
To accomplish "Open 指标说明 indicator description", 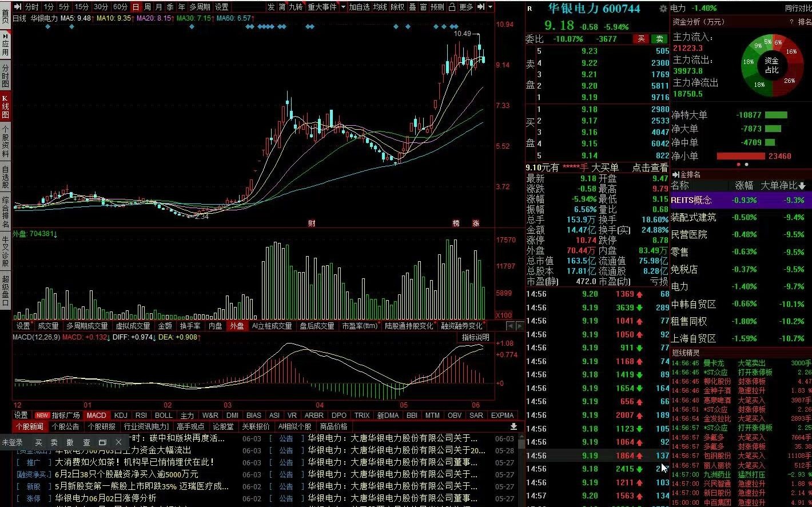I will (x=476, y=337).
